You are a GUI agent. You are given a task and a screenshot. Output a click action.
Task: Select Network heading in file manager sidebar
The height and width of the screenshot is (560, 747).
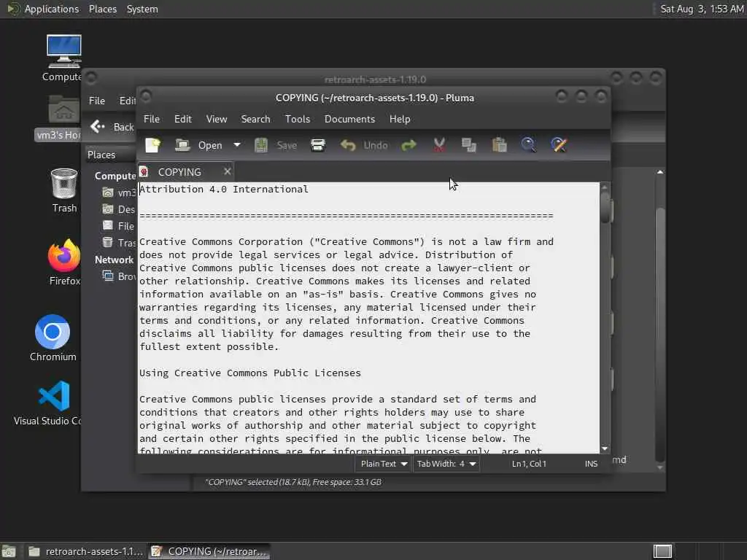(114, 260)
